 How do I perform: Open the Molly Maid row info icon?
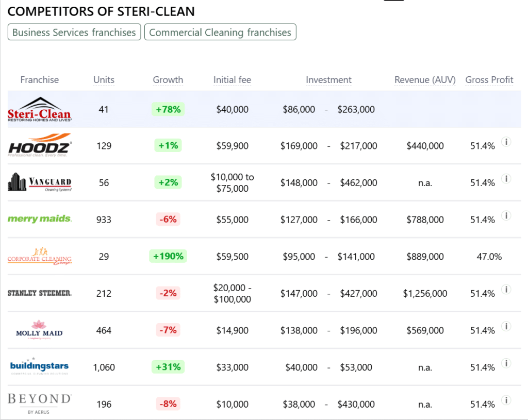506,326
